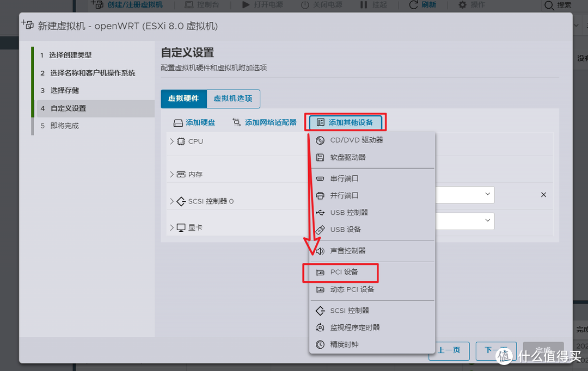Click the monitor icon beside 显卡
Screen dimensions: 588x371
click(181, 227)
